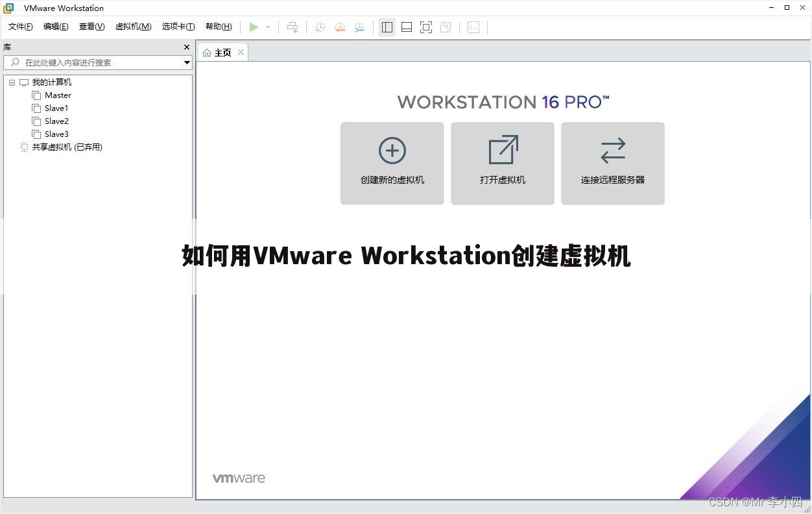Revert the virtual machine to its snapshot

pyautogui.click(x=340, y=27)
